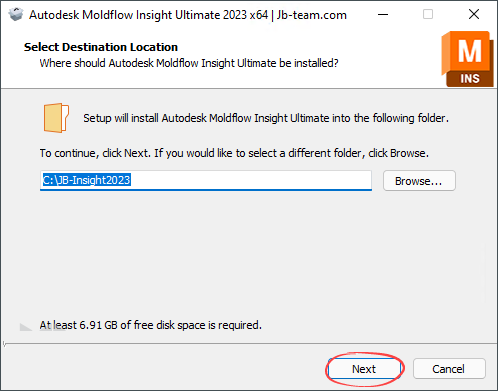Image resolution: width=498 pixels, height=391 pixels.
Task: Click into the C:\JB-Insight2023 path field
Action: [206, 180]
